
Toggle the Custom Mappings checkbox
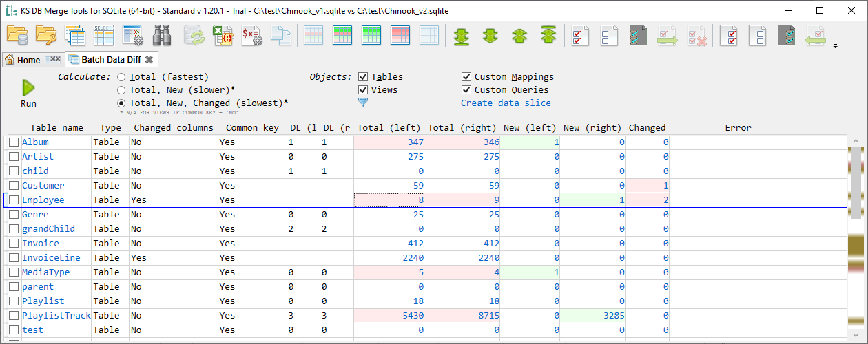tap(466, 77)
